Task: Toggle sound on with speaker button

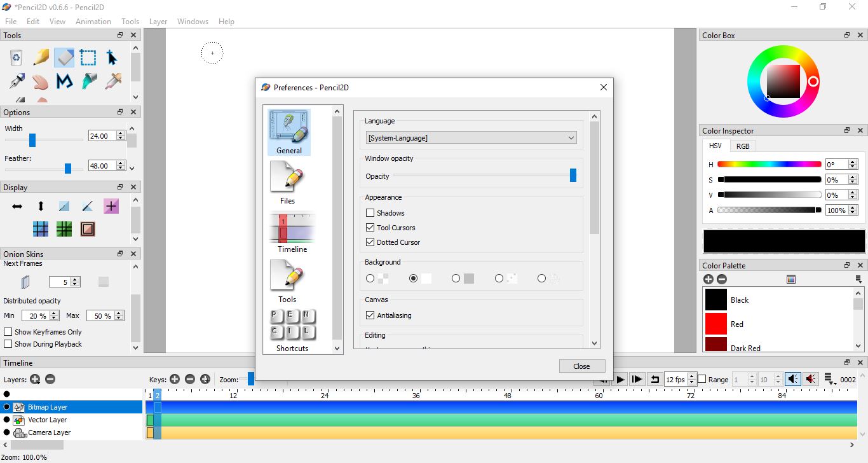Action: [793, 379]
